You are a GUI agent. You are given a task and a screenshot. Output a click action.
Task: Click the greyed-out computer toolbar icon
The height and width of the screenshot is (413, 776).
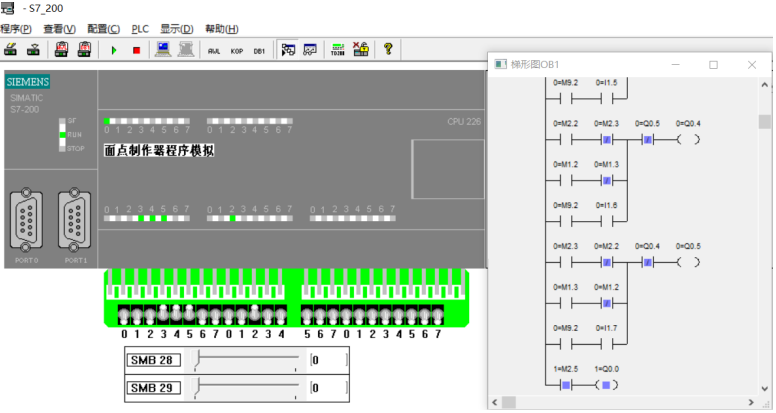(186, 49)
